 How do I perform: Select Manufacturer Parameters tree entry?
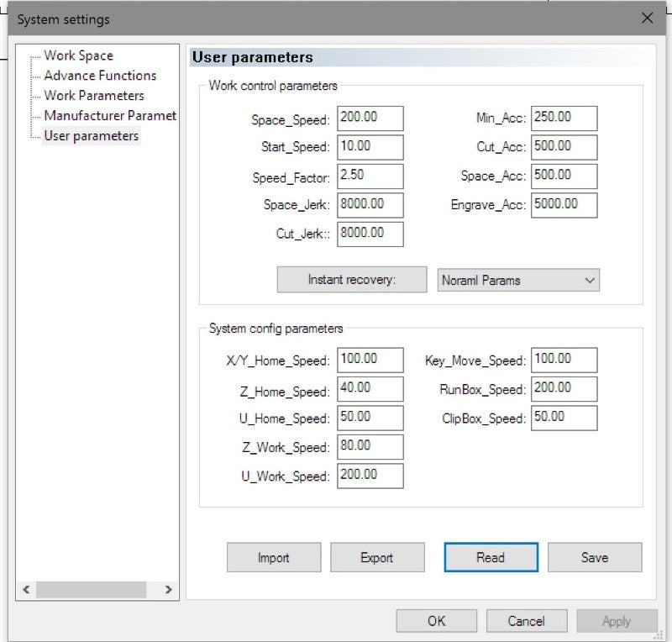(x=110, y=116)
